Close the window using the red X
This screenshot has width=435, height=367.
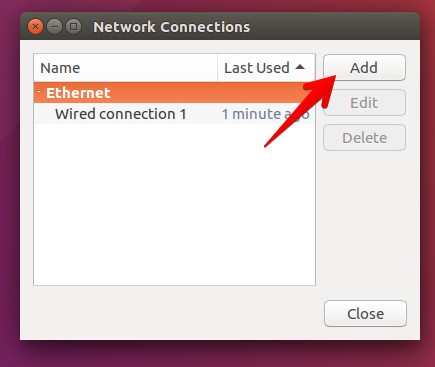pyautogui.click(x=35, y=27)
